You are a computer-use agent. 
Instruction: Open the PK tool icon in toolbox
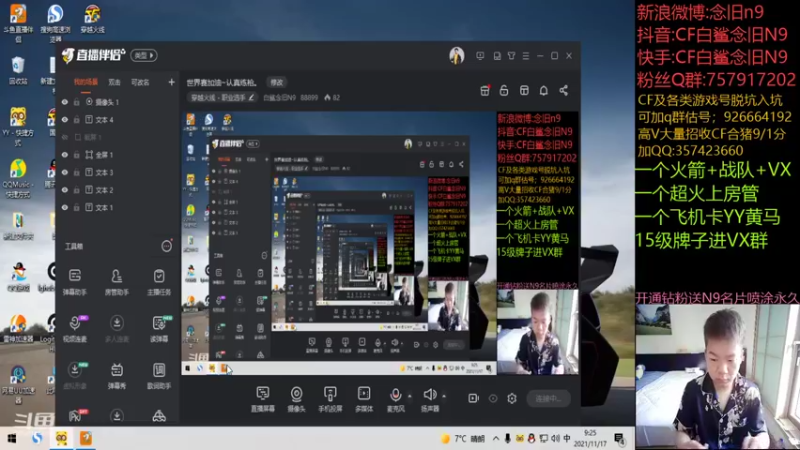77,415
